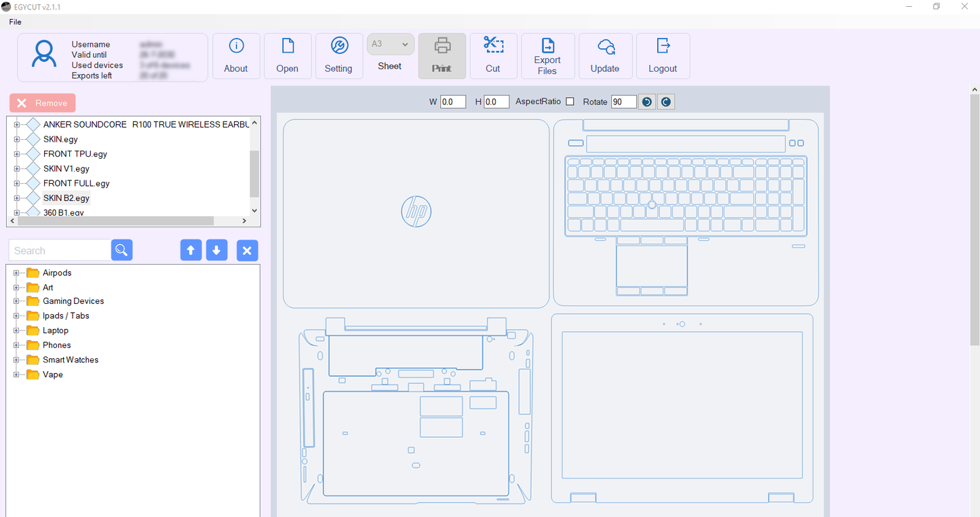Select 360 B1 entry in the list
The width and height of the screenshot is (980, 517).
[64, 212]
